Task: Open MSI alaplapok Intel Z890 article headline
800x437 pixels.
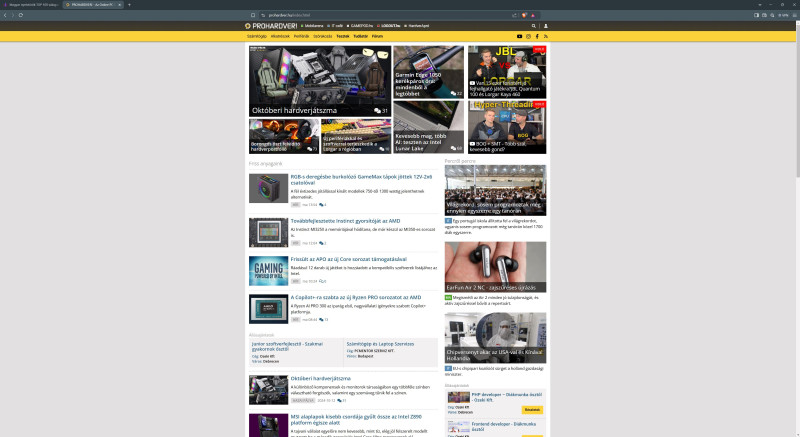Action: pos(356,420)
